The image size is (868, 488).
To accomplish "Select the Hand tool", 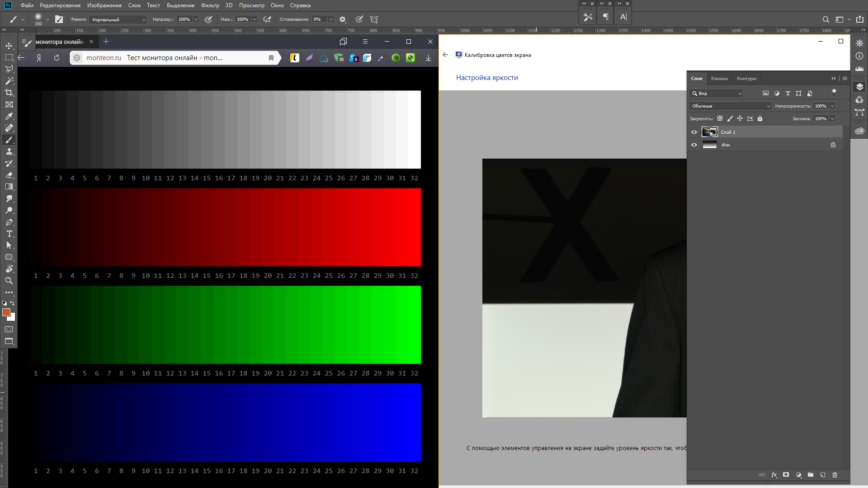I will click(x=9, y=269).
